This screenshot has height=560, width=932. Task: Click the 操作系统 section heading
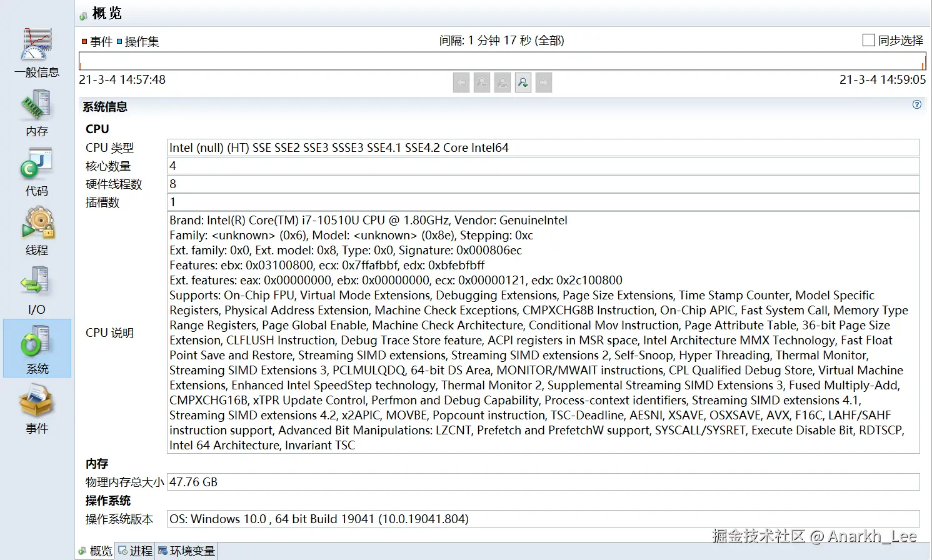click(108, 501)
